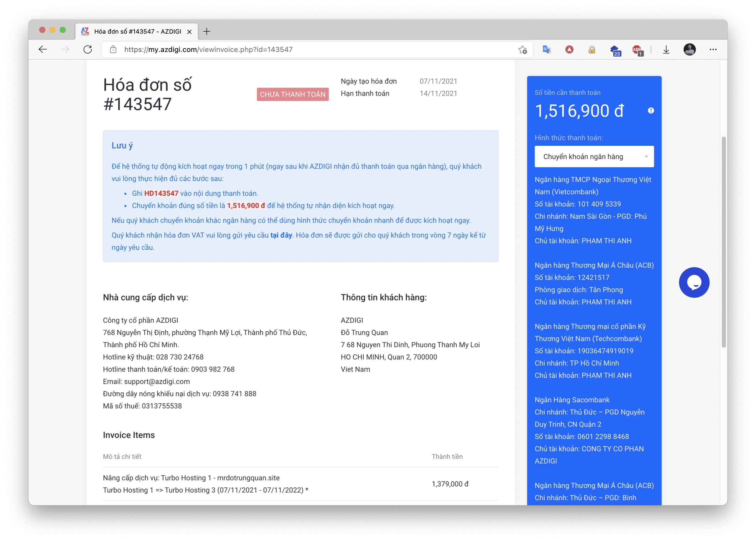Open the live chat bubble
This screenshot has width=756, height=543.
(694, 282)
